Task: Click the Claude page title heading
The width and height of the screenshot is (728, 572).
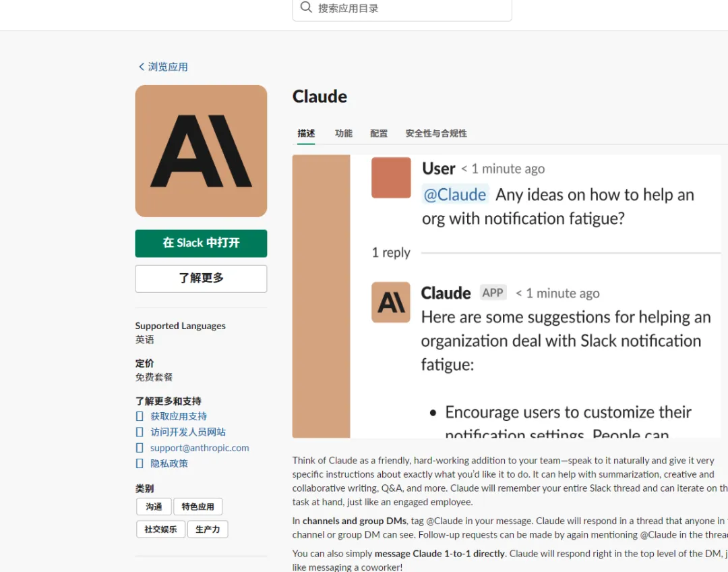Action: click(320, 96)
